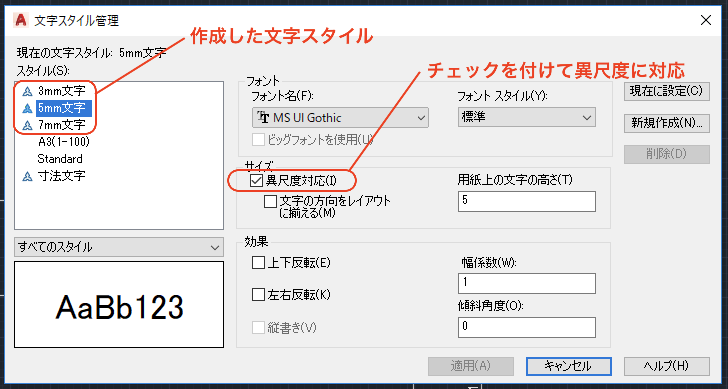This screenshot has width=728, height=389.
Task: Click the 傾斜角度(O) input field
Action: point(526,327)
